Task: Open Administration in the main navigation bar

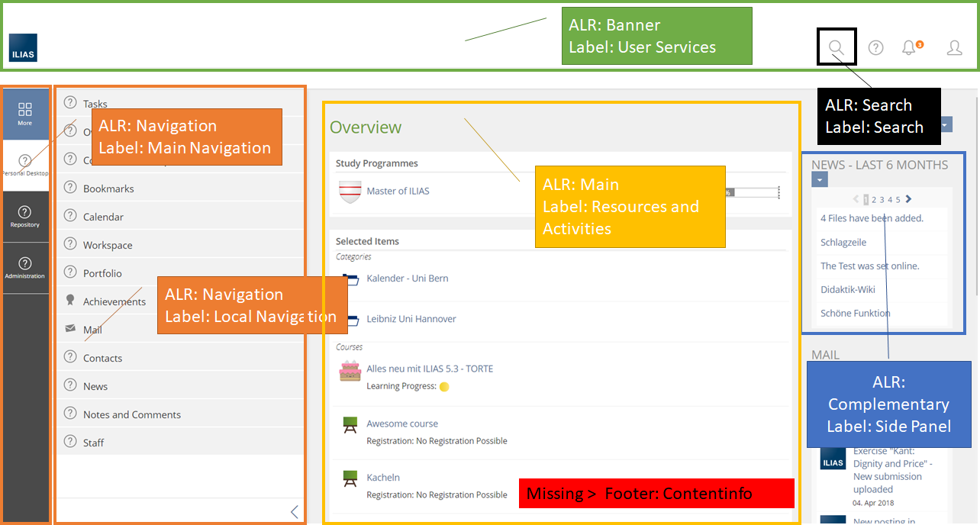Action: [x=25, y=267]
